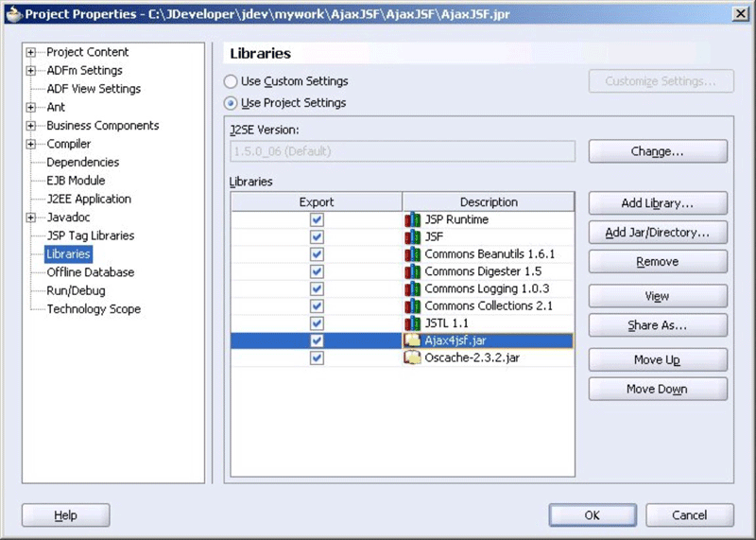Select Dependencies in the tree
Viewport: 756px width, 540px height.
coord(82,162)
